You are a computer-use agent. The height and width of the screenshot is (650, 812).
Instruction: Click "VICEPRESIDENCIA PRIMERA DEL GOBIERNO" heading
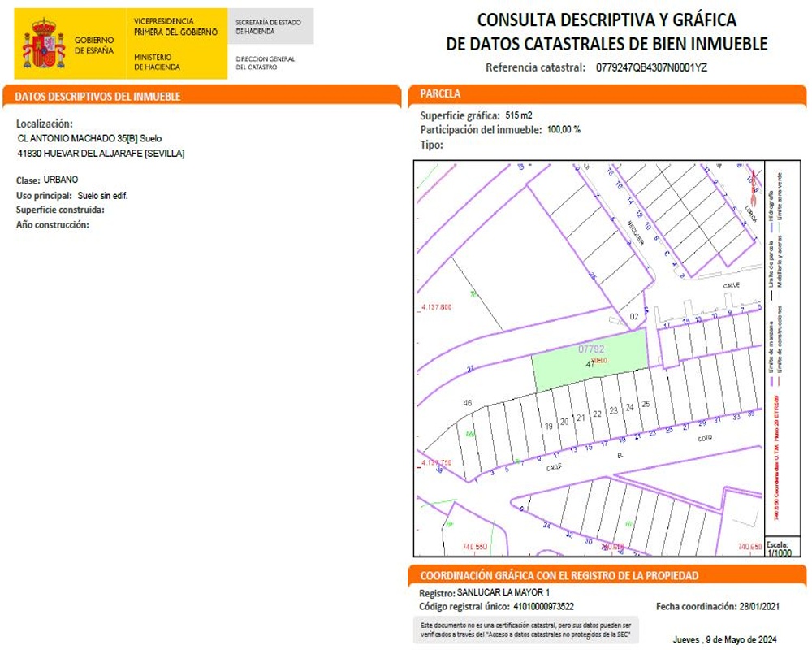[175, 27]
